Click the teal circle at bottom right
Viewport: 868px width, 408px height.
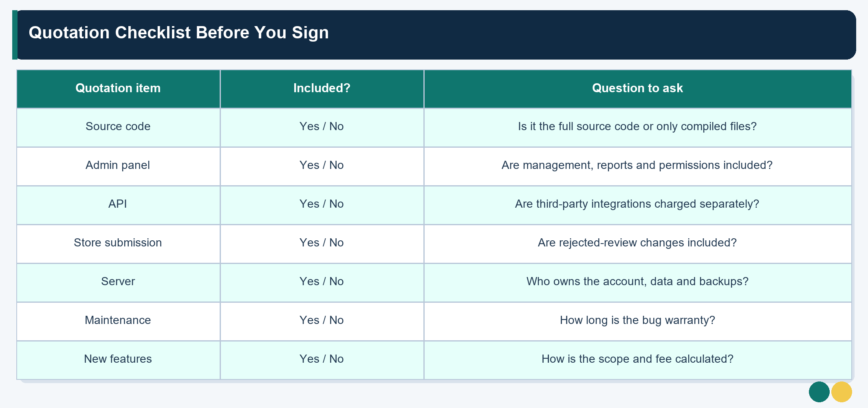click(819, 392)
